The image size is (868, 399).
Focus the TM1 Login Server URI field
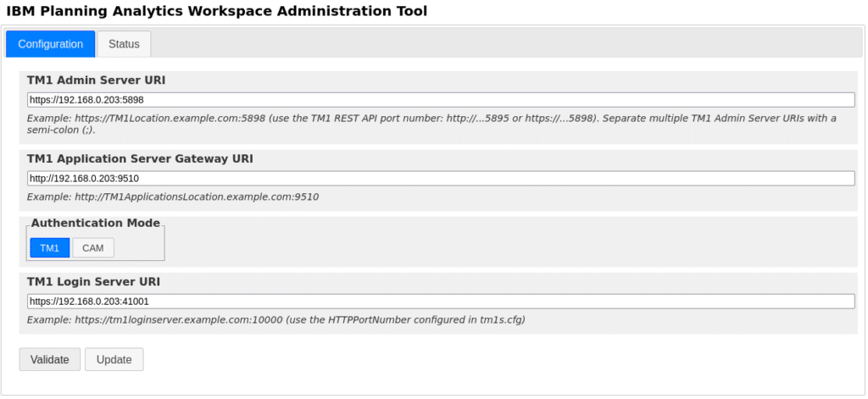point(441,302)
